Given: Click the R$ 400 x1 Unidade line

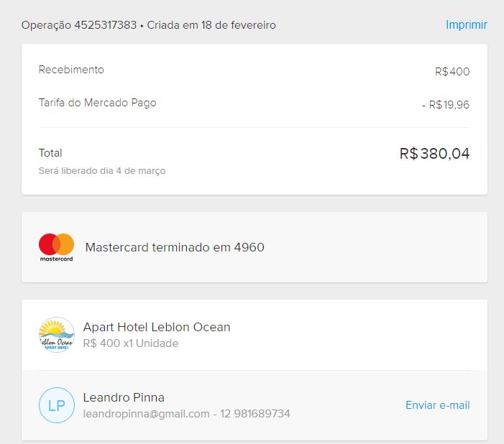Looking at the screenshot, I should click(x=131, y=343).
